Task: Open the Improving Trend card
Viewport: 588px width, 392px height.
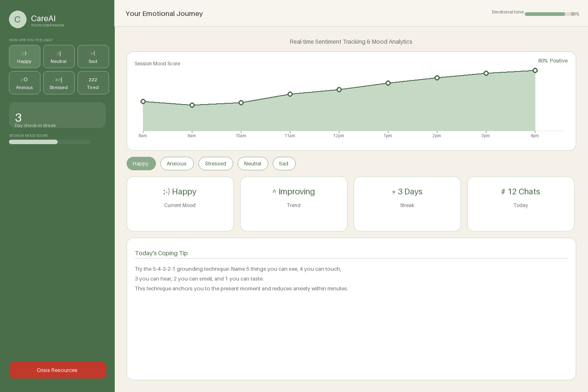Action: [294, 204]
